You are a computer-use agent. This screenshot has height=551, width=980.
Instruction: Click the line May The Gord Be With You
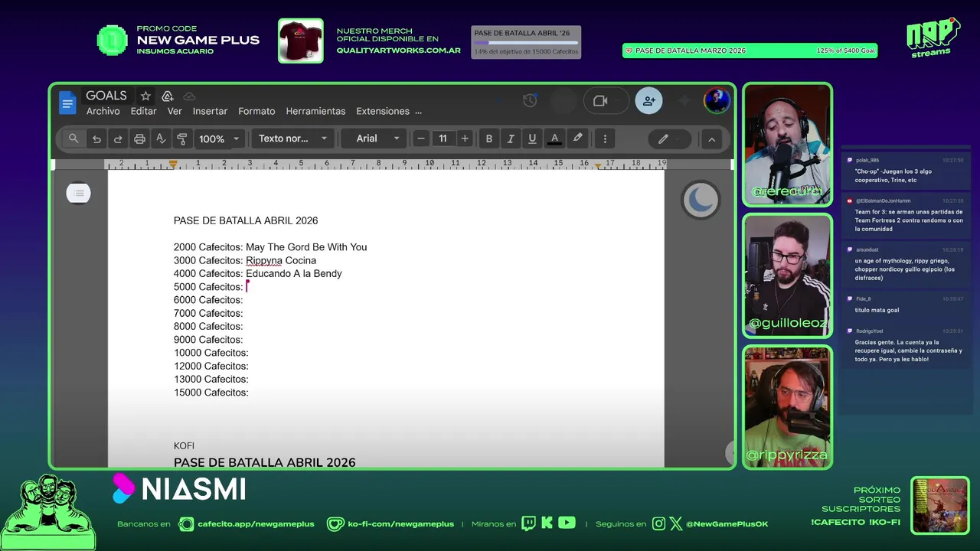pos(306,247)
